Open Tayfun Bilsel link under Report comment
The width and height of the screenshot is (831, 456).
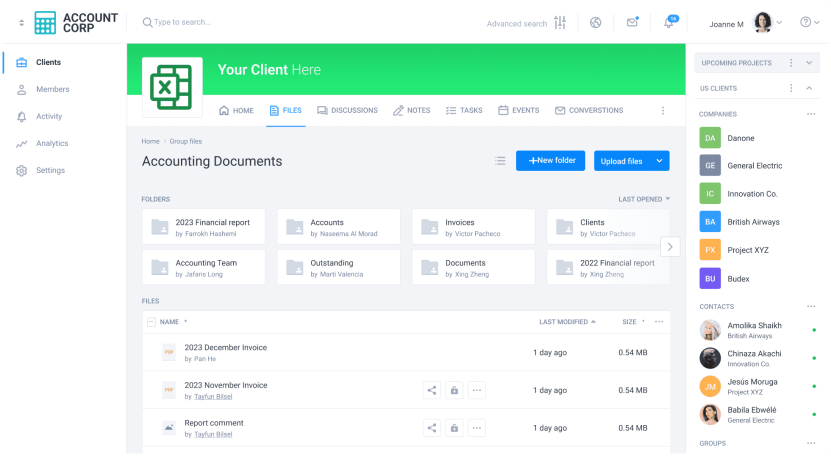pos(212,434)
